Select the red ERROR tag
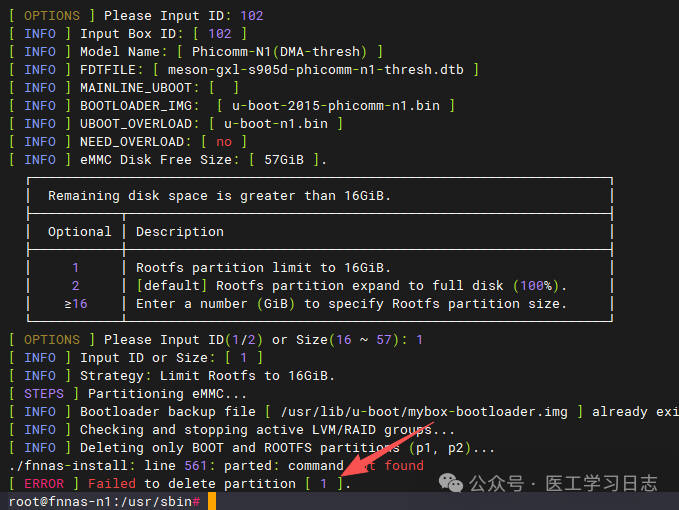679x510 pixels. pyautogui.click(x=43, y=484)
